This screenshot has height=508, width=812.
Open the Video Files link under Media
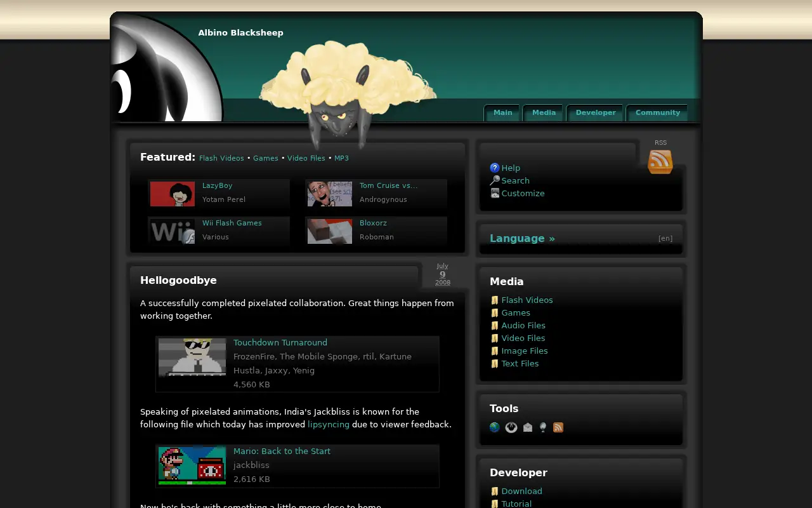click(x=523, y=338)
